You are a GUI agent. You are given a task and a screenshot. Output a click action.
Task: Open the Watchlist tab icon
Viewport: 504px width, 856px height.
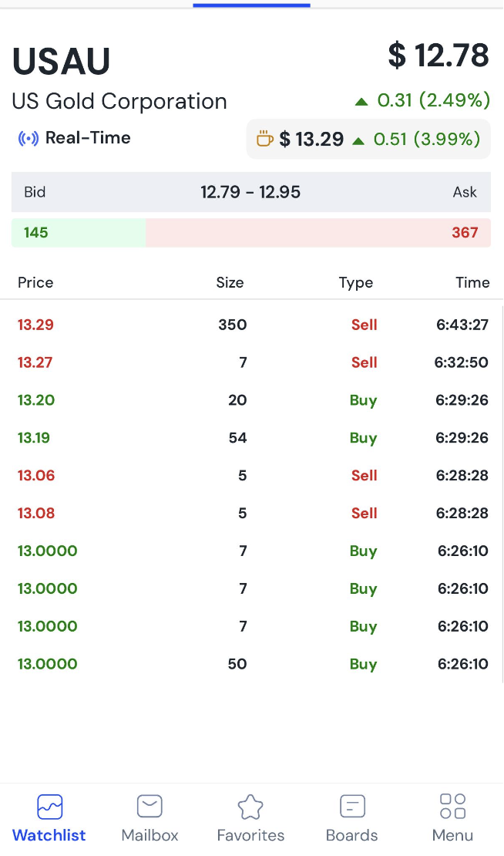pos(49,807)
